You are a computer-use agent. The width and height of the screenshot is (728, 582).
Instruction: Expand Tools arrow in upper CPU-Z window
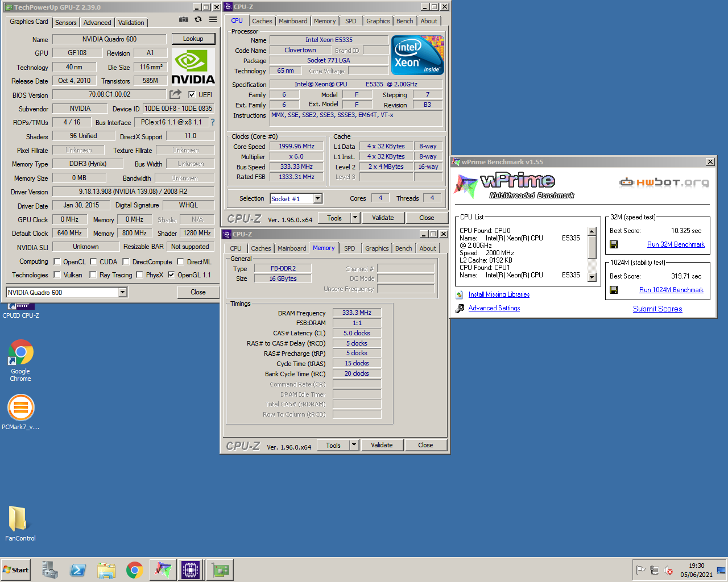355,218
